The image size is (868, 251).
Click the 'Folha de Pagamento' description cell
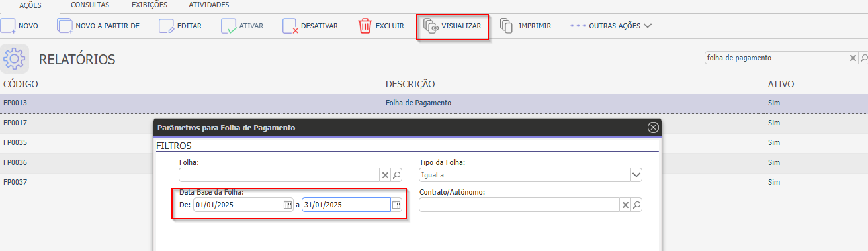pos(418,103)
